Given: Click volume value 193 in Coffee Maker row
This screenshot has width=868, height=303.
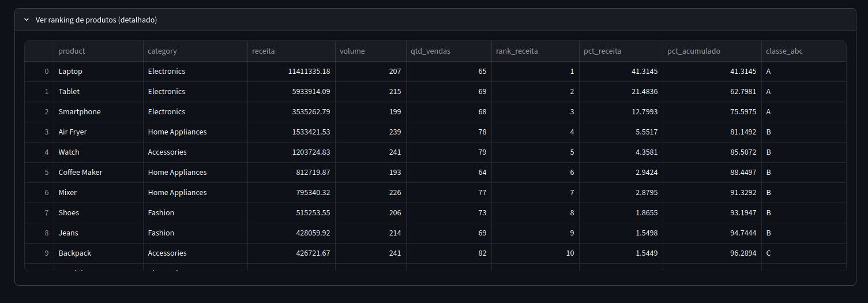Looking at the screenshot, I should (x=370, y=173).
